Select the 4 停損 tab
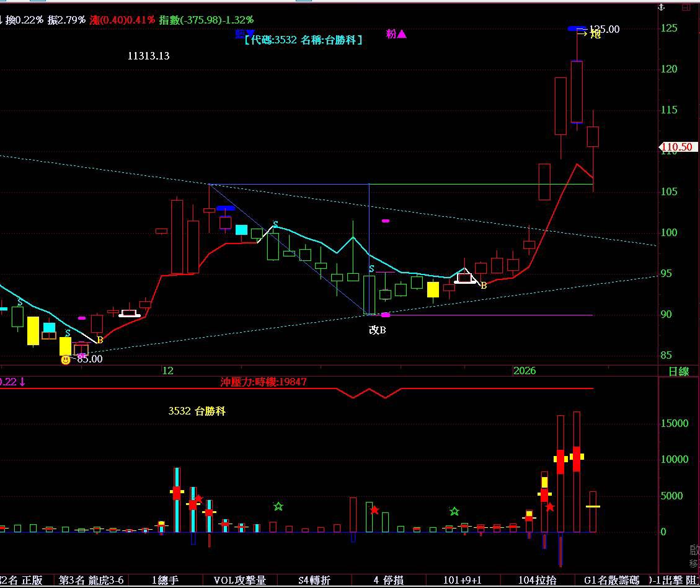 click(x=388, y=580)
